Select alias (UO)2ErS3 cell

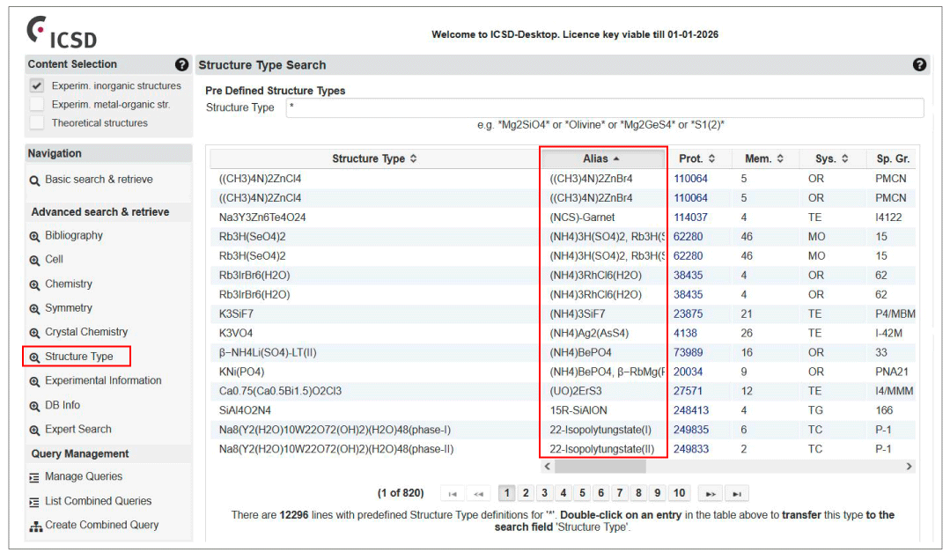click(603, 391)
